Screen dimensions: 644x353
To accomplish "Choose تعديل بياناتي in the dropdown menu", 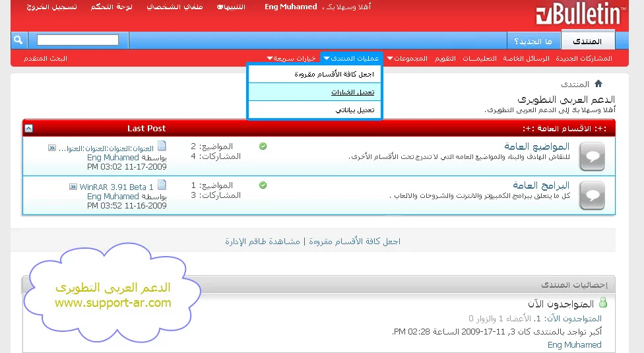I will 355,110.
